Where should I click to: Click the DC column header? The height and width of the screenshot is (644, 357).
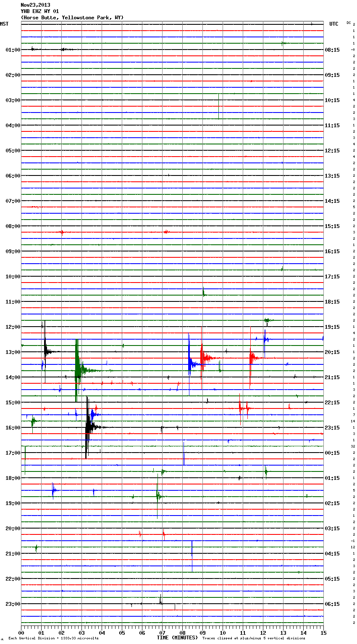349,22
